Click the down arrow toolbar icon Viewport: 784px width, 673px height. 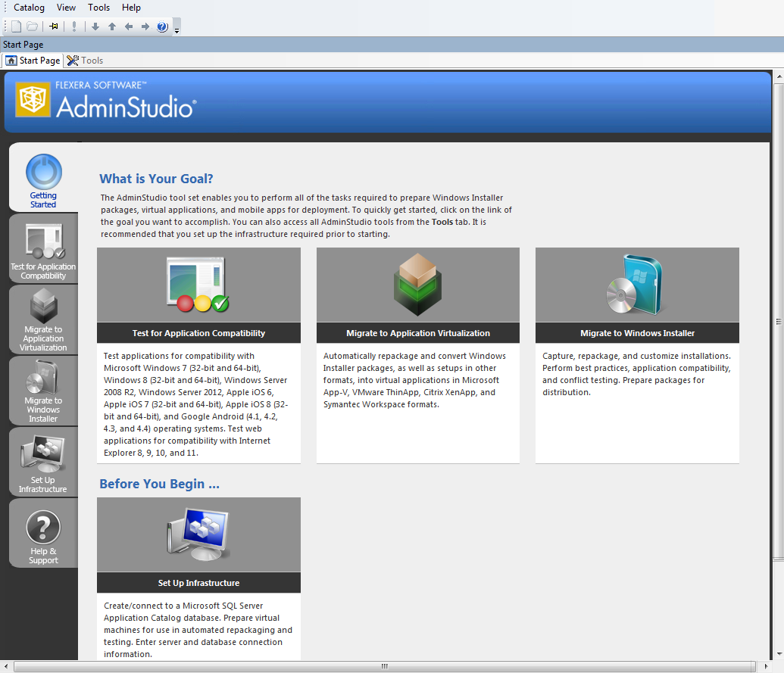(95, 26)
